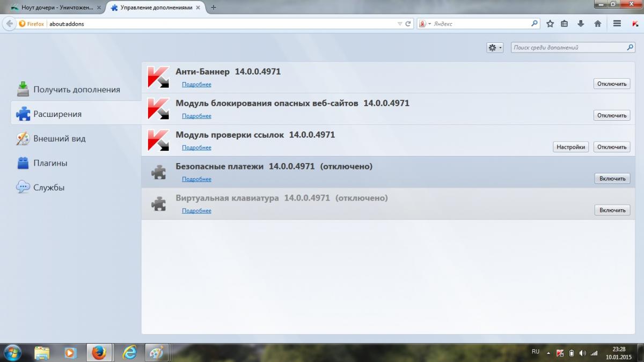Click the magnifier in the add-ons search field
Screen dimensions: 644x362
[x=631, y=47]
